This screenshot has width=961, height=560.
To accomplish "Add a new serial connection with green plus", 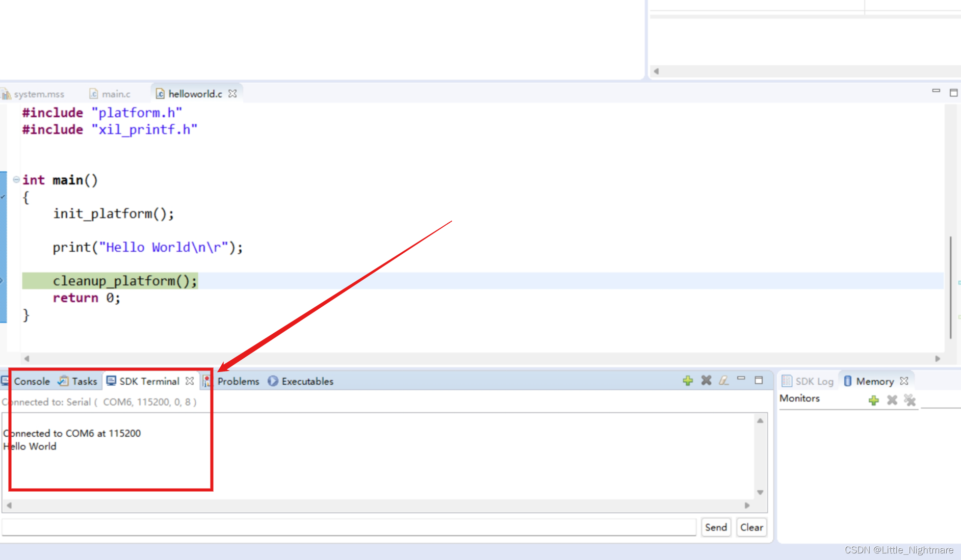I will coord(688,380).
